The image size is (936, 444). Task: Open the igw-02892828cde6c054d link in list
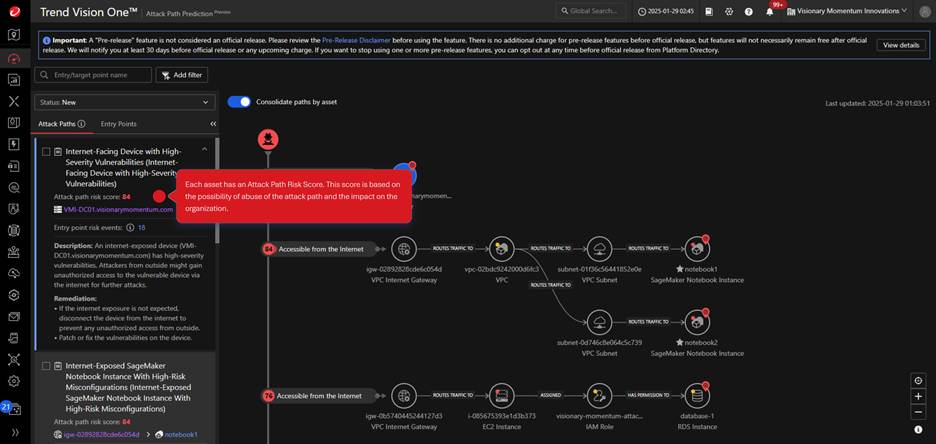click(x=101, y=435)
